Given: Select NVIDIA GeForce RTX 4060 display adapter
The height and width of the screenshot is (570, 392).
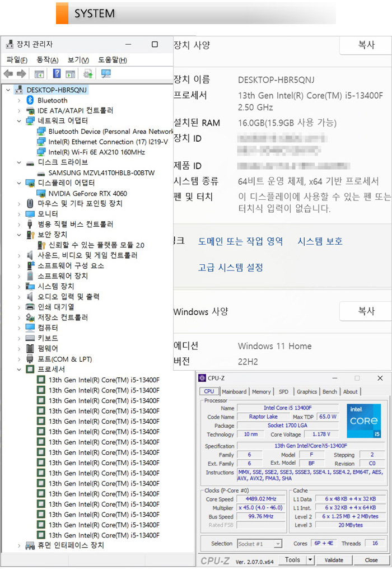Looking at the screenshot, I should click(87, 193).
